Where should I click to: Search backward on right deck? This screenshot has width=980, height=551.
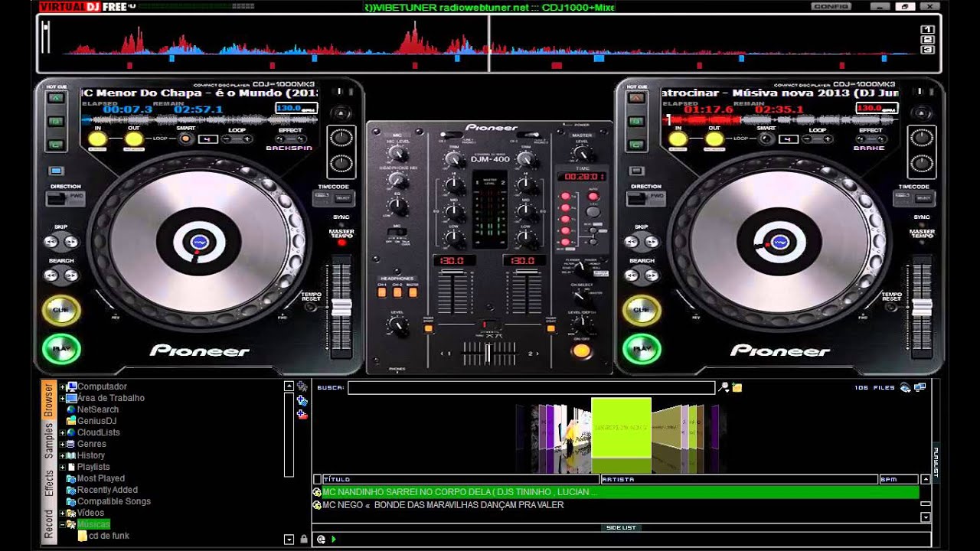pos(632,275)
